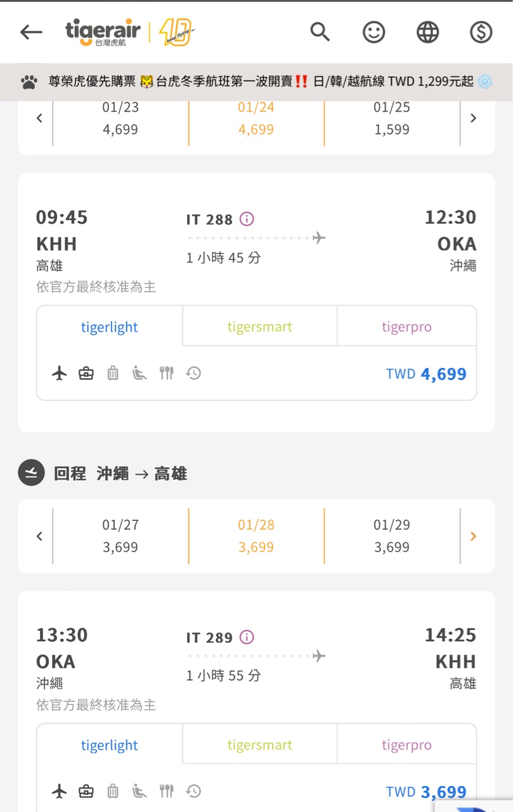Screen dimensions: 513x812
Task: Click the info icon next to IT 289
Action: click(247, 637)
